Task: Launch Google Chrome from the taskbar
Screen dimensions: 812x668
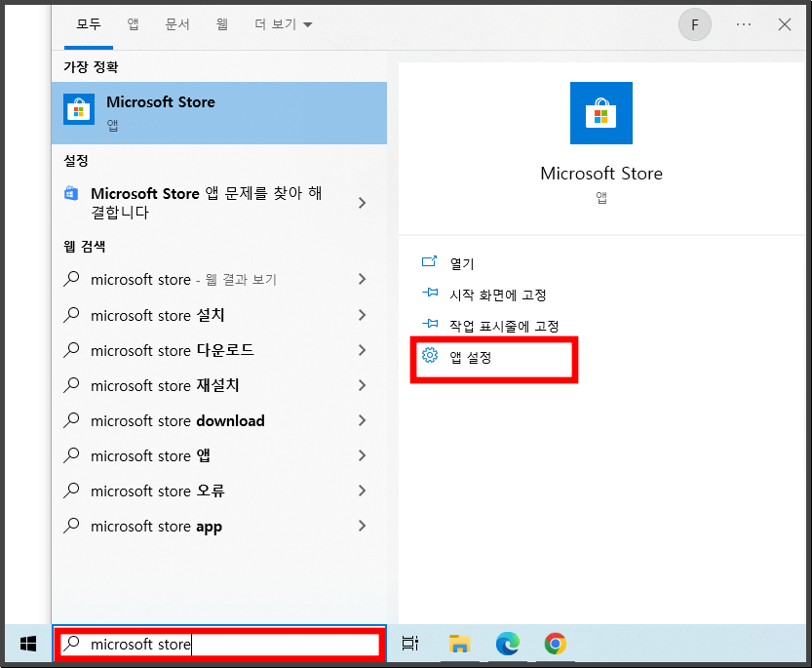Action: (556, 644)
